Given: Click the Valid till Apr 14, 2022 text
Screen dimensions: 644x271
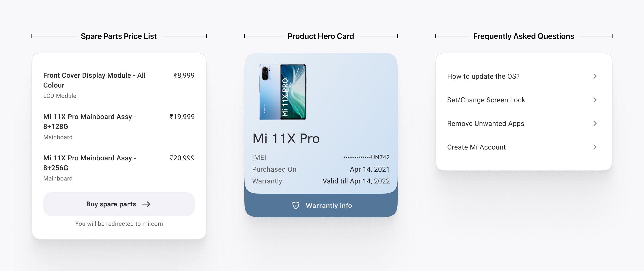Looking at the screenshot, I should (x=356, y=181).
